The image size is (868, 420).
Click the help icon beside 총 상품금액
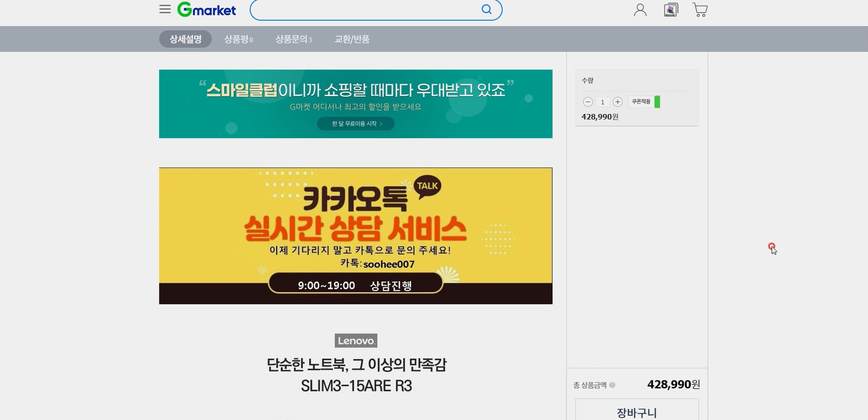tap(612, 385)
